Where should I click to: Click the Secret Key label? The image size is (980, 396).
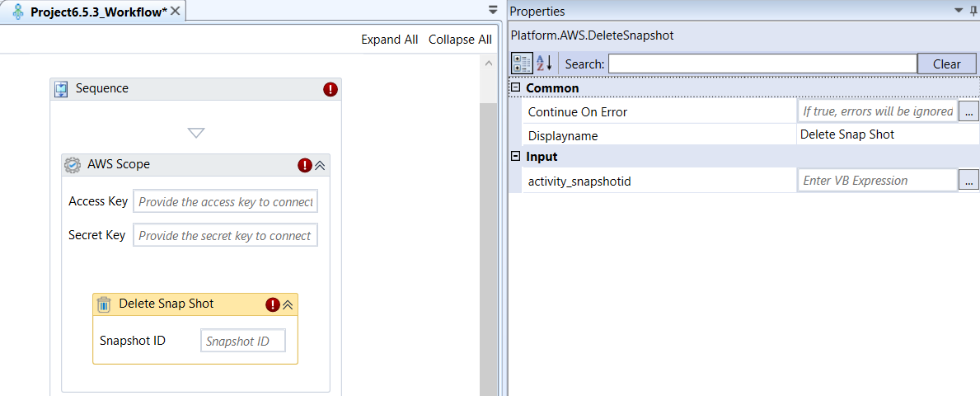[x=97, y=235]
